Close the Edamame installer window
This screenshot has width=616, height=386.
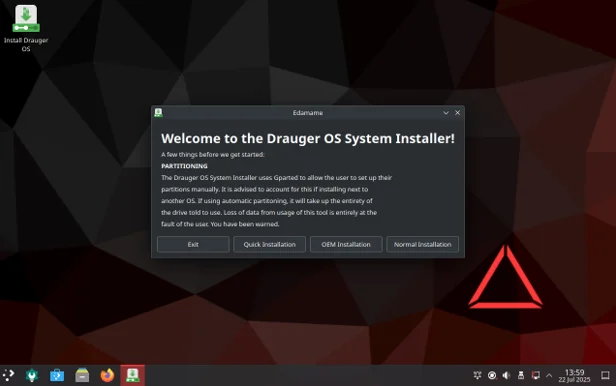click(458, 113)
